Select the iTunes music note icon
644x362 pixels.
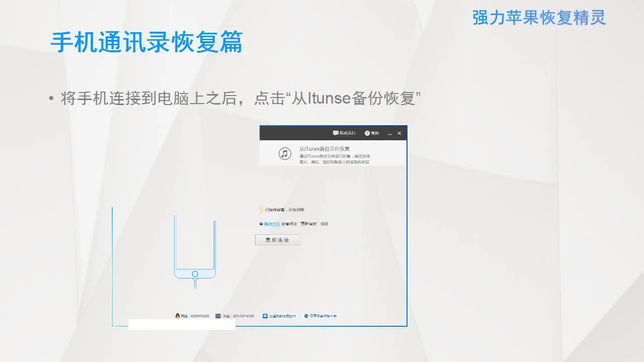[284, 153]
